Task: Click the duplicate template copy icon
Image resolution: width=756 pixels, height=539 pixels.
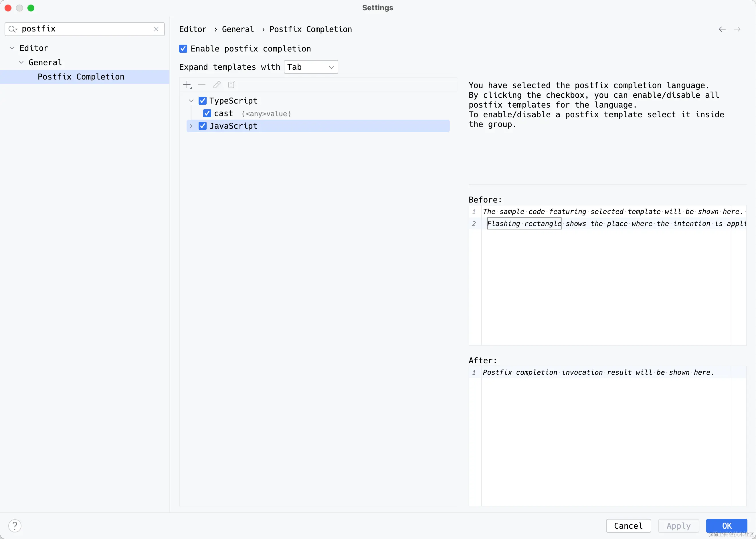Action: pyautogui.click(x=232, y=85)
